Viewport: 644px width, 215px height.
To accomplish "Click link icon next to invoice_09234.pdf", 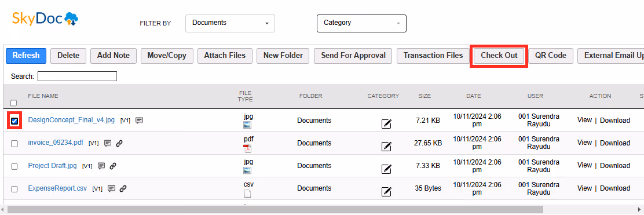I will click(x=119, y=143).
